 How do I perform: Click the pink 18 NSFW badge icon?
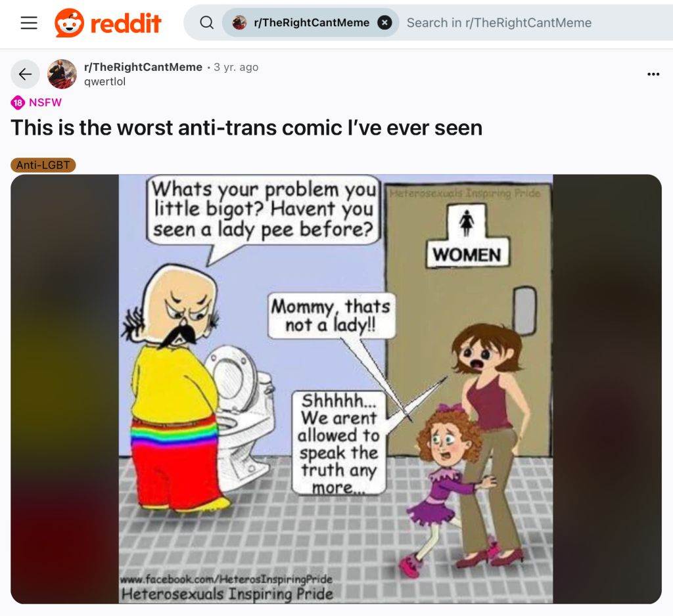18,102
